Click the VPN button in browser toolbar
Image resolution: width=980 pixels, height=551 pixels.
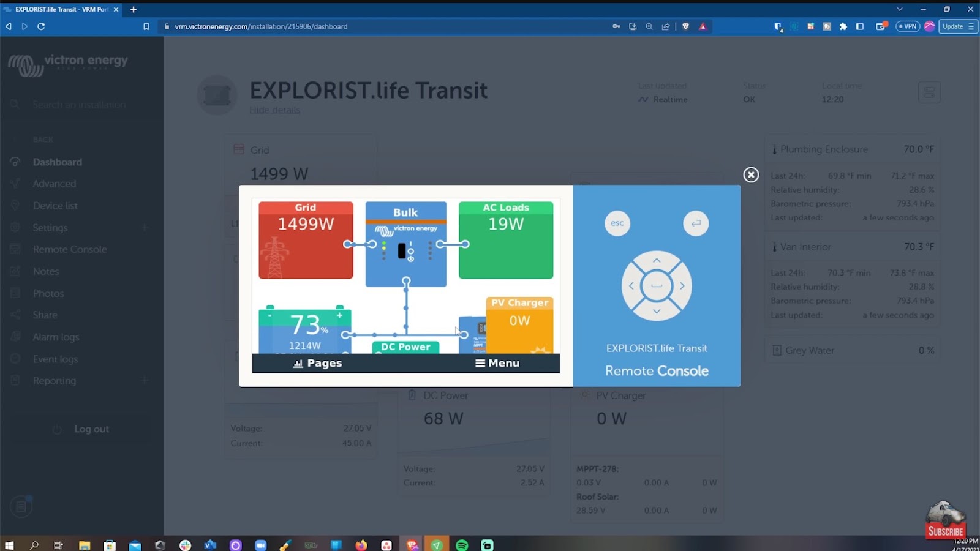click(x=908, y=26)
